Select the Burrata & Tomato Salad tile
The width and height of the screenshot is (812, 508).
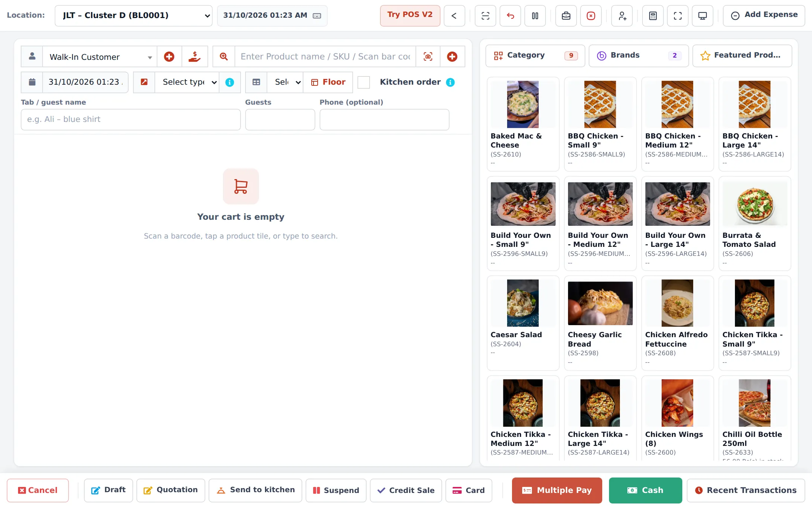(754, 224)
